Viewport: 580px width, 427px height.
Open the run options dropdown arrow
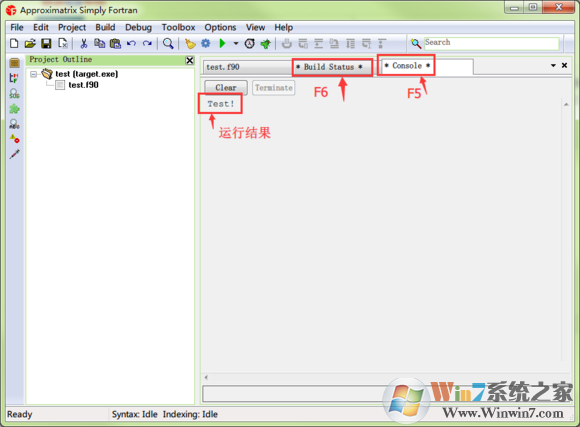coord(236,44)
